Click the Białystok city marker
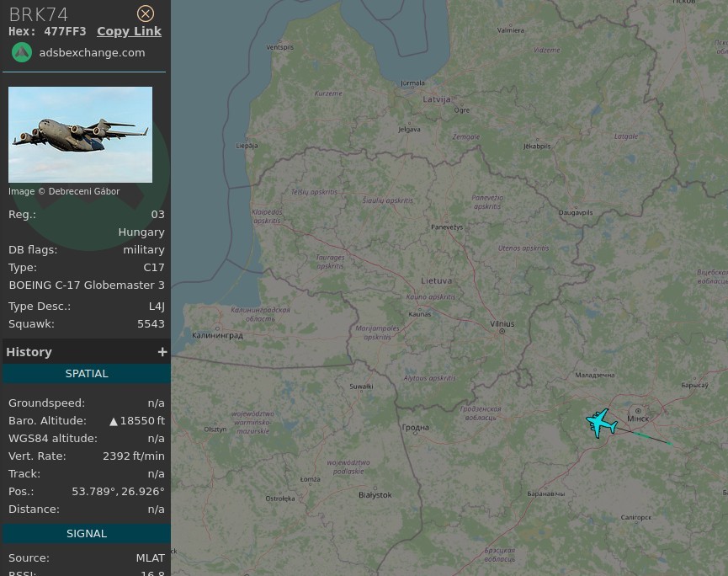The image size is (728, 576). (375, 488)
